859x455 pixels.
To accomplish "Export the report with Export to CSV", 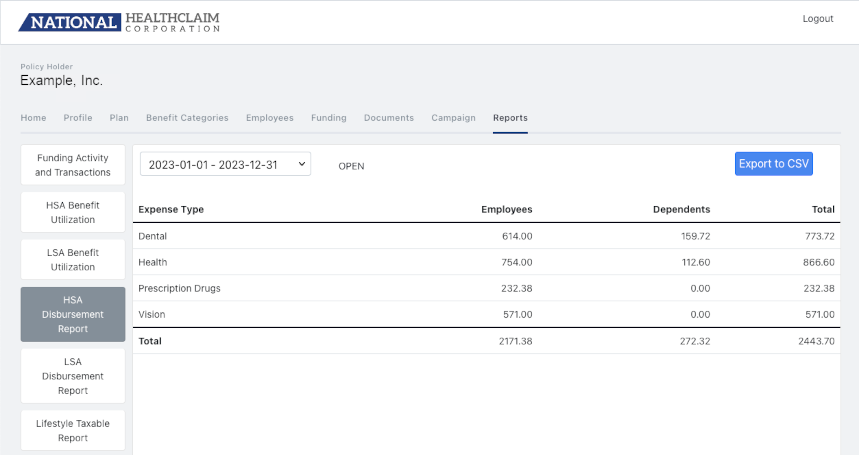I will (774, 164).
